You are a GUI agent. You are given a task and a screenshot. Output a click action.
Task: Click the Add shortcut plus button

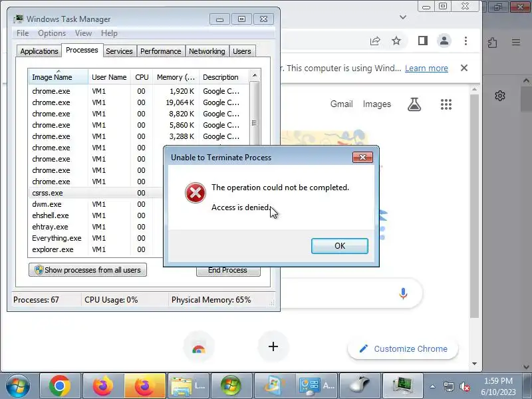(x=273, y=346)
